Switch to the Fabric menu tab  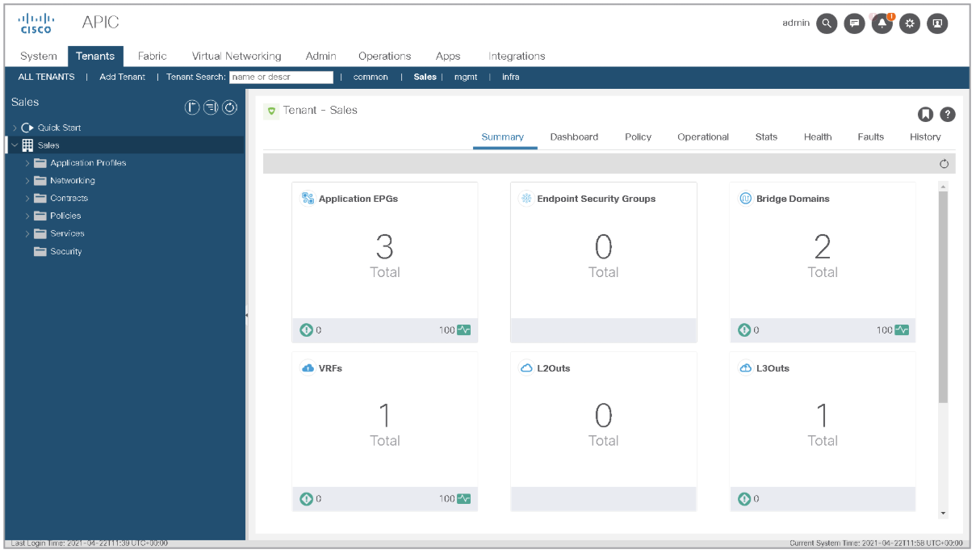point(152,56)
